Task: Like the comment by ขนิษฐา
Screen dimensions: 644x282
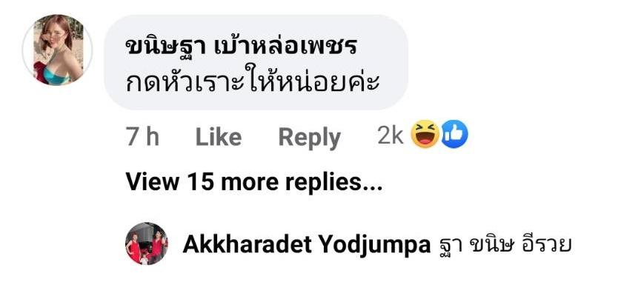Action: 219,137
